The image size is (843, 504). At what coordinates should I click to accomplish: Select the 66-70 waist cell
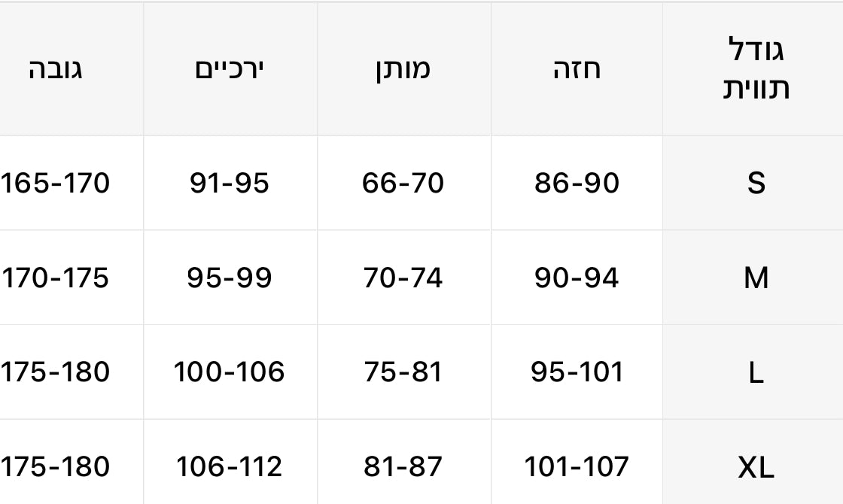coord(403,184)
